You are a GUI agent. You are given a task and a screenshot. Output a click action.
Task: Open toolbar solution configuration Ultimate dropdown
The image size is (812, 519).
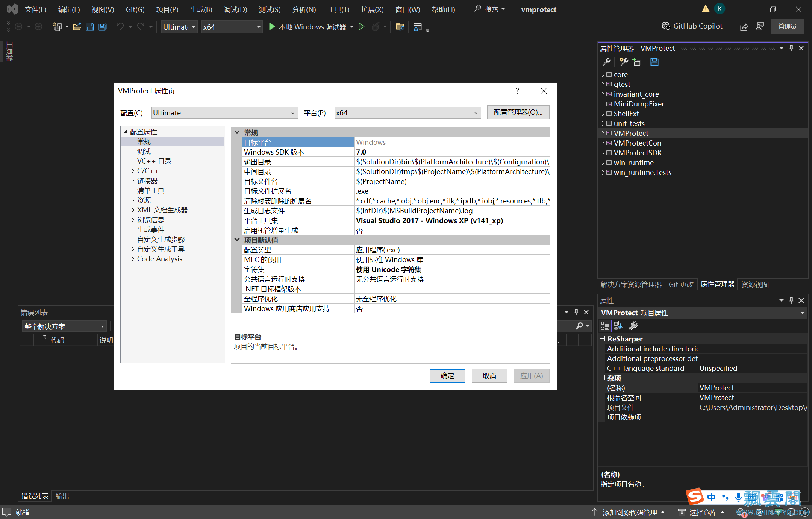click(x=179, y=27)
